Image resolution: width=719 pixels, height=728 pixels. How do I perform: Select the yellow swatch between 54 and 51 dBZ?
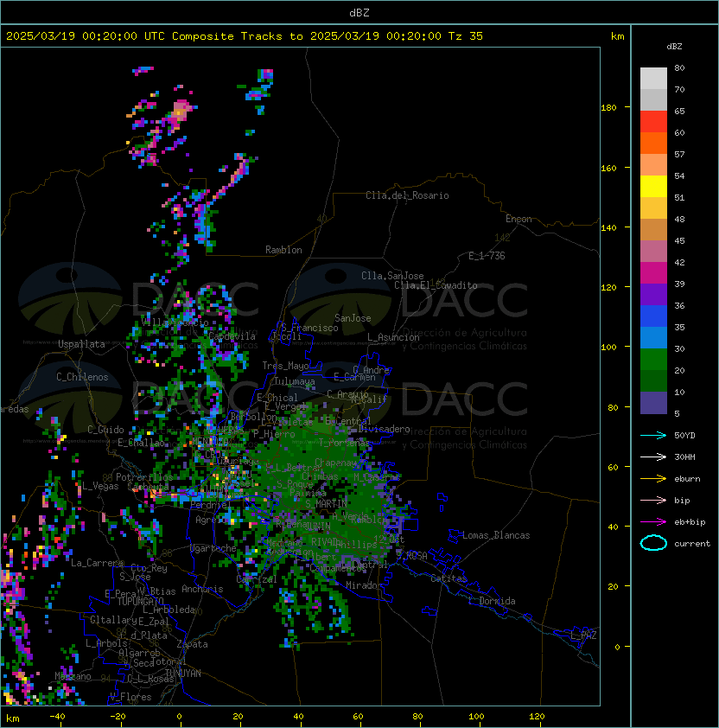click(653, 187)
